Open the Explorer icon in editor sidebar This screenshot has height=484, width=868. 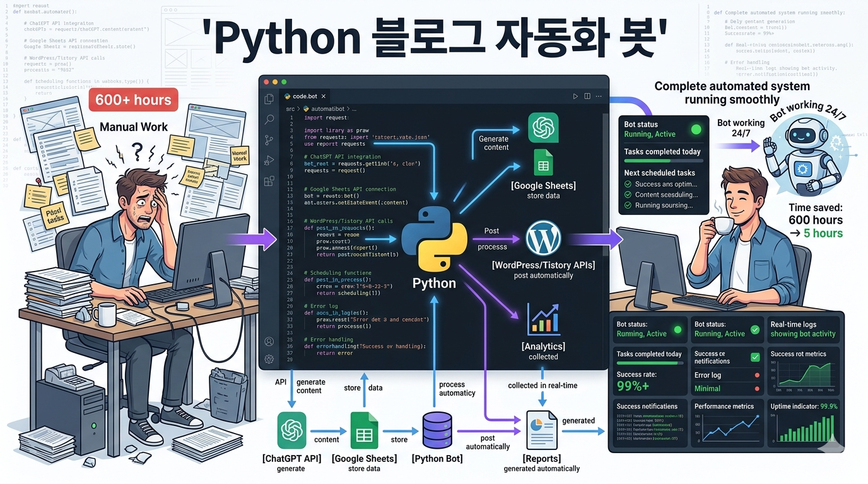click(269, 99)
